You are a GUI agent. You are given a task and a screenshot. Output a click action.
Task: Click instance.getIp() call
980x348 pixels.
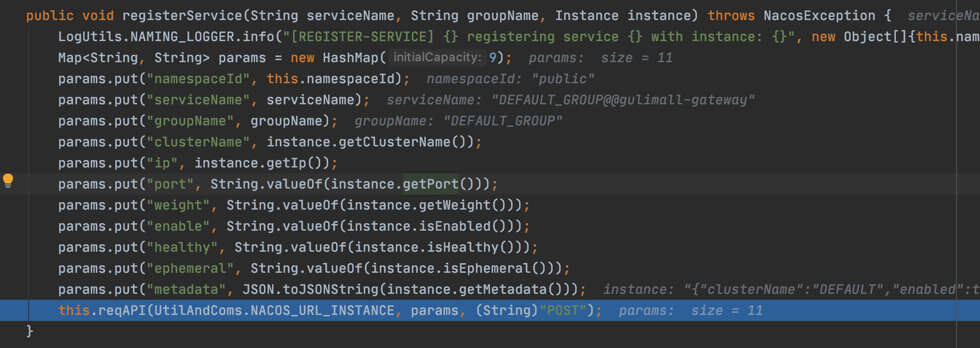[263, 163]
